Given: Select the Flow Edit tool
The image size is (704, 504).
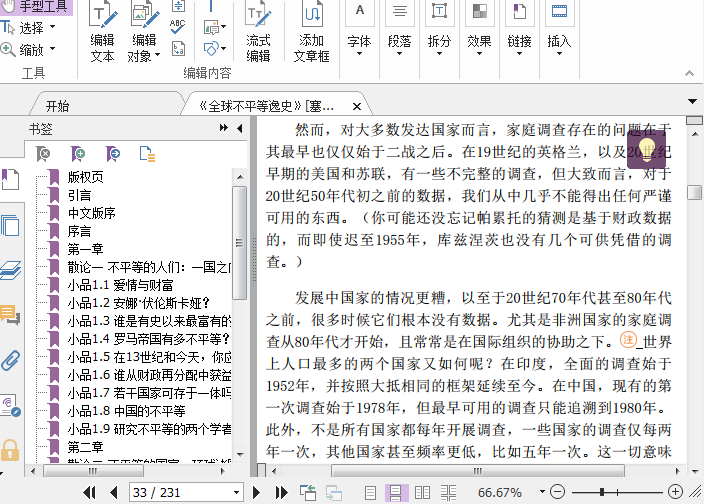Looking at the screenshot, I should [x=258, y=34].
